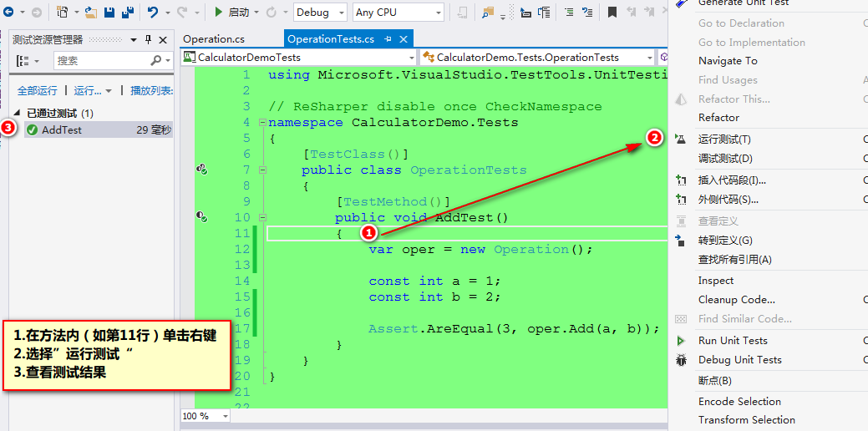
Task: Open the Debug configuration dropdown
Action: [321, 12]
